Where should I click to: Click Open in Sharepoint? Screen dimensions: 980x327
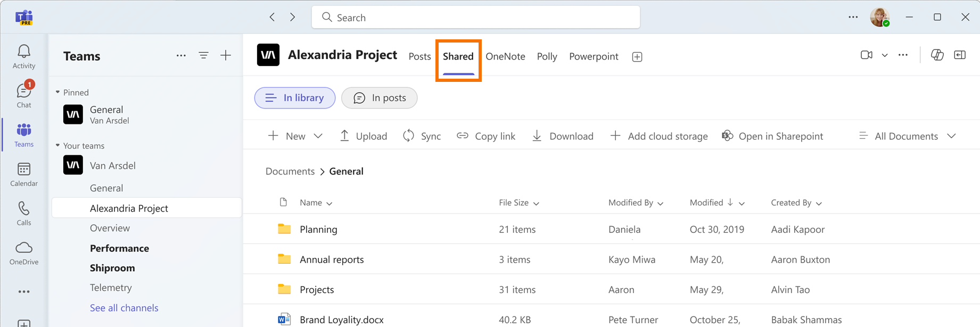point(772,136)
